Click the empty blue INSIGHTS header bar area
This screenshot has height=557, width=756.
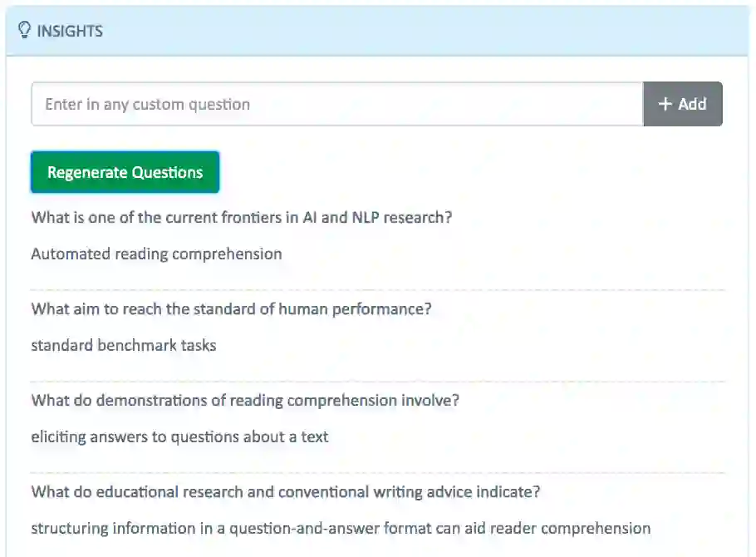coord(415,31)
